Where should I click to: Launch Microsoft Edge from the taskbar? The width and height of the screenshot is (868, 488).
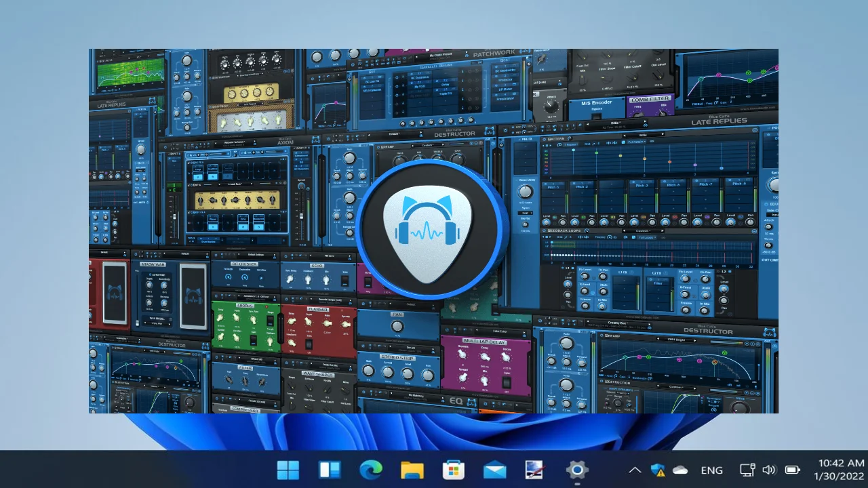click(371, 470)
